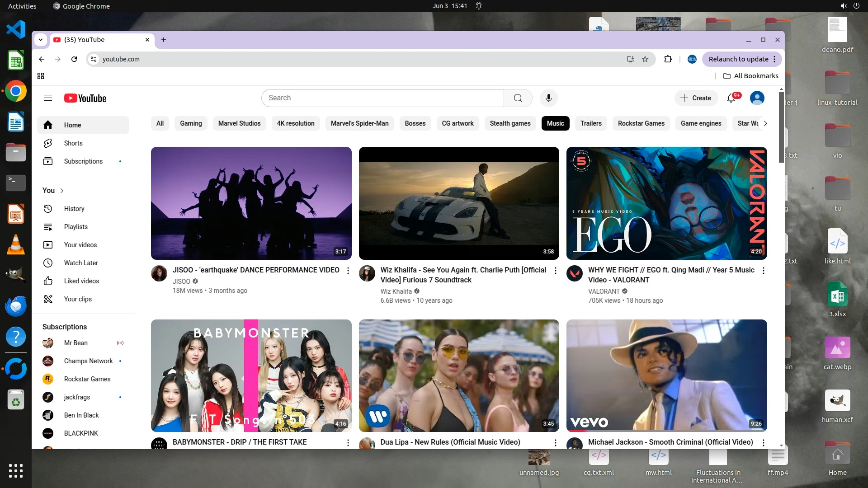This screenshot has width=868, height=488.
Task: Select the Trailers filter chip
Action: pyautogui.click(x=591, y=123)
